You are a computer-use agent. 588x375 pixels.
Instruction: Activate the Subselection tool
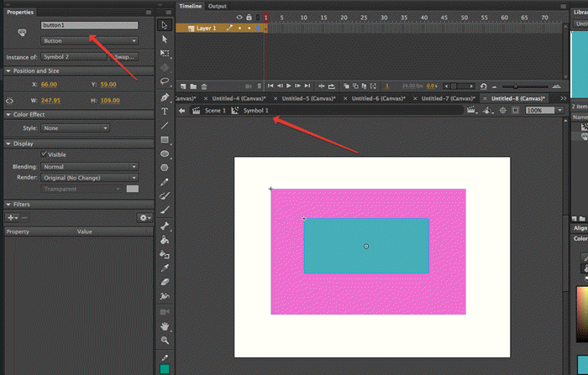pos(165,39)
